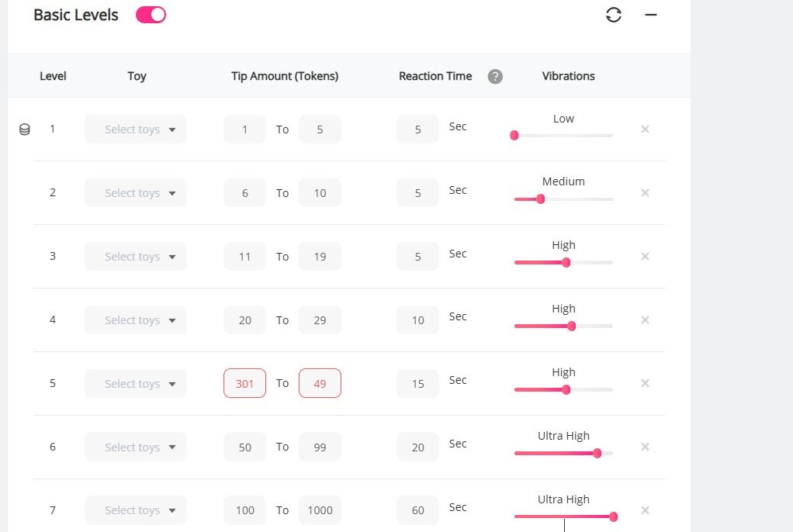Disable the Basic Levels toggle
The width and height of the screenshot is (793, 532).
151,15
